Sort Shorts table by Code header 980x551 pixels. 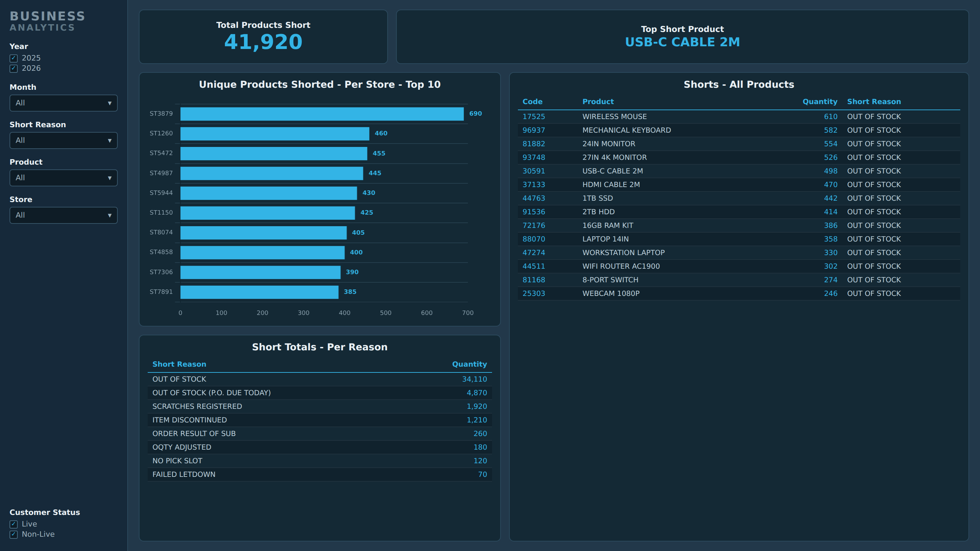tap(532, 102)
